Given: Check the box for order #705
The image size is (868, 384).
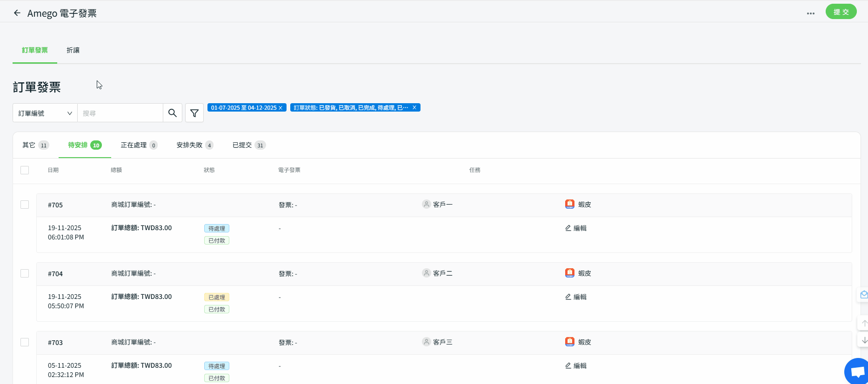Looking at the screenshot, I should (x=25, y=205).
